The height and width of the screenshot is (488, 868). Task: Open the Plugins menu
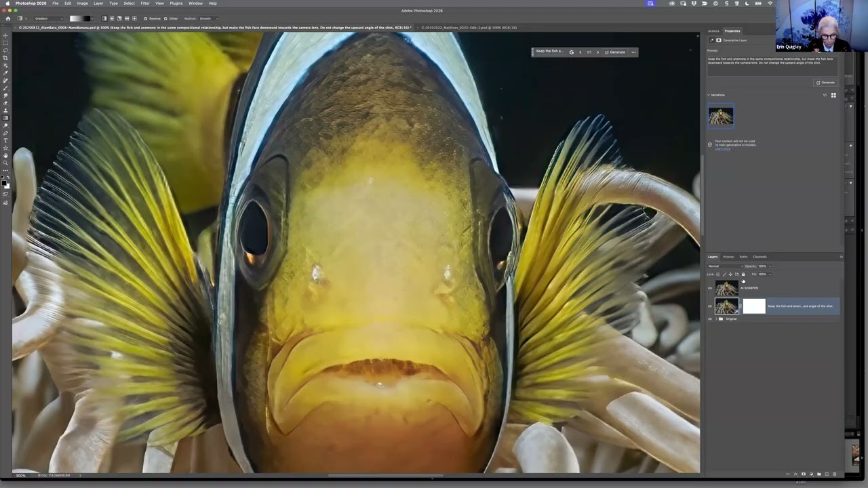(x=176, y=3)
